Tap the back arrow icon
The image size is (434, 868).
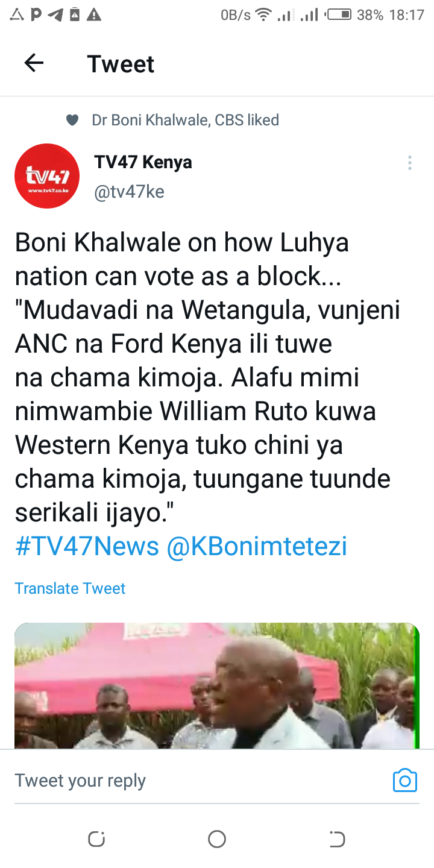(34, 63)
